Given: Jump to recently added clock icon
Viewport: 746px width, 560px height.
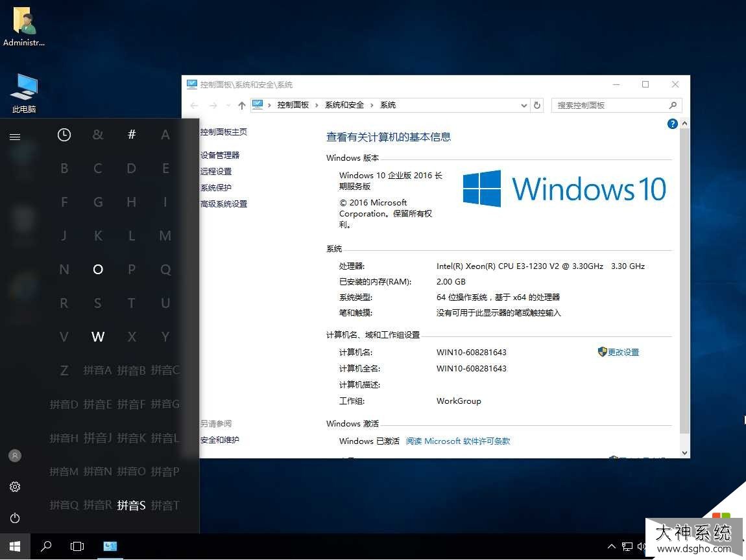Looking at the screenshot, I should [x=64, y=135].
